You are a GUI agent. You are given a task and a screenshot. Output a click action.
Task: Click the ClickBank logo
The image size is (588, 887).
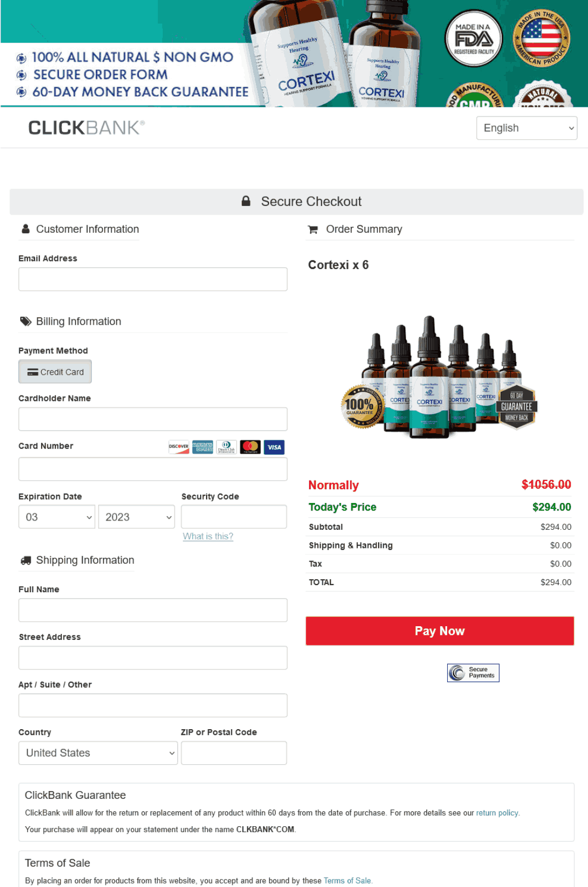point(85,128)
